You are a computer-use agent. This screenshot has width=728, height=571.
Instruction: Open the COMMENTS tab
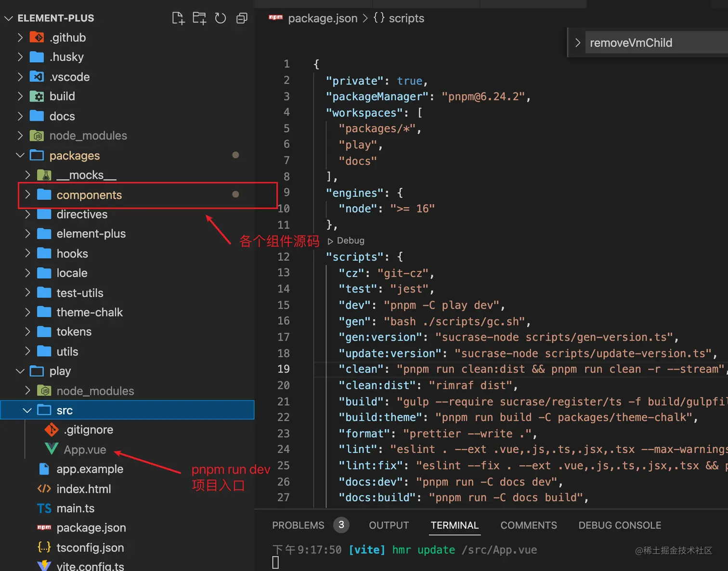[529, 525]
